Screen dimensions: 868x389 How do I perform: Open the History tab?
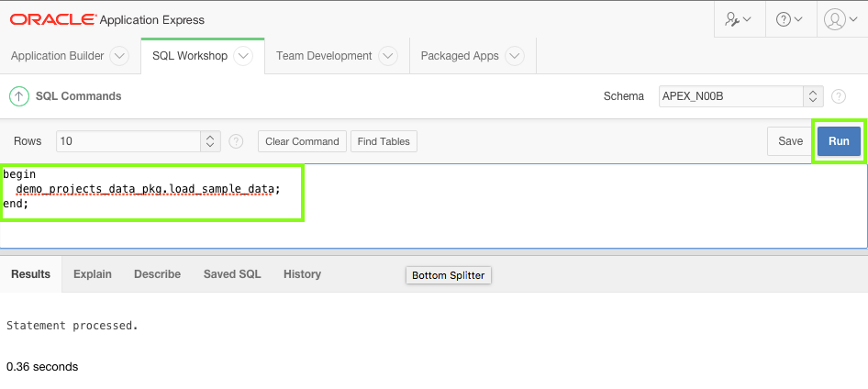pyautogui.click(x=302, y=274)
